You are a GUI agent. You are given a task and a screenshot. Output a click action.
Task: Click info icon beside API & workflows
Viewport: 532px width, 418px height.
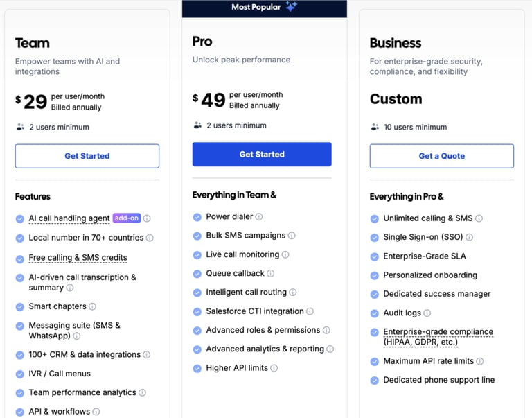(96, 412)
